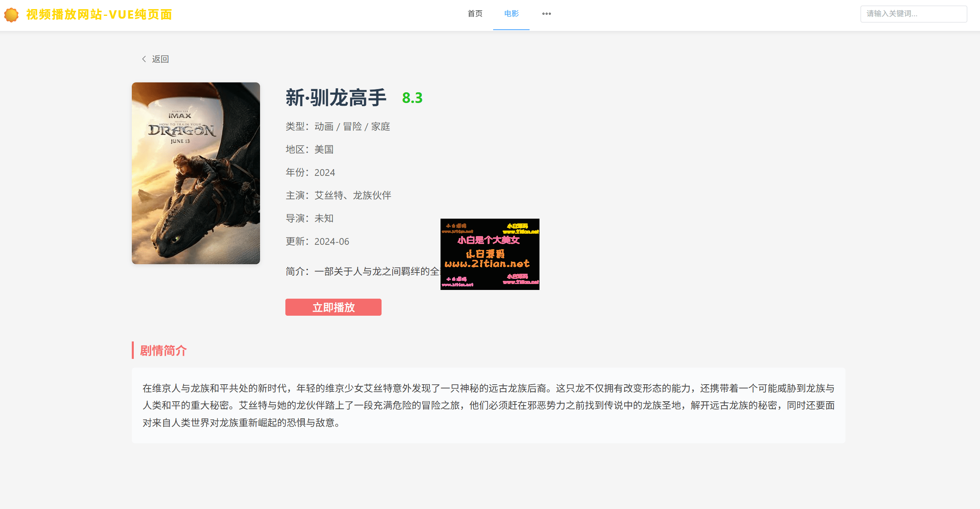Click the plot description paragraph
The width and height of the screenshot is (980, 509).
tap(488, 405)
